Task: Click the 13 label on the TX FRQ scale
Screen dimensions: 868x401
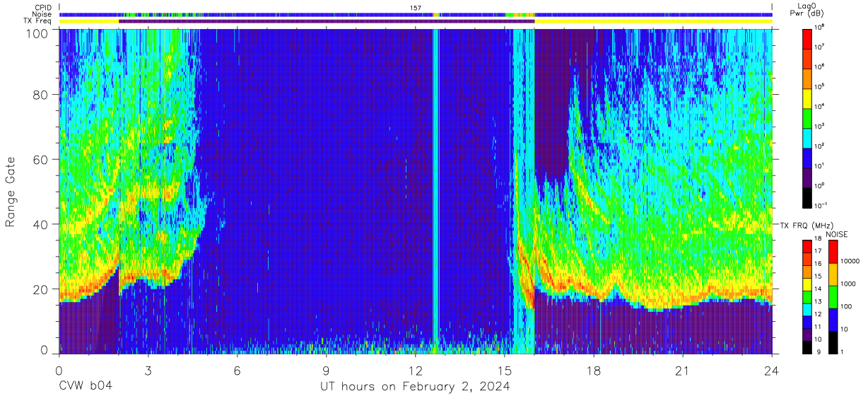Action: coord(818,302)
